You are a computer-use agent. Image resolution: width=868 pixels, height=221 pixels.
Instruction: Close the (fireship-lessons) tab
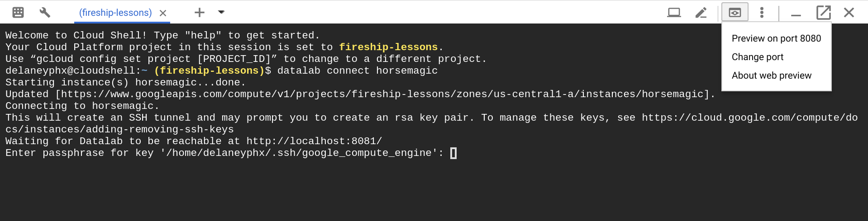coord(163,13)
